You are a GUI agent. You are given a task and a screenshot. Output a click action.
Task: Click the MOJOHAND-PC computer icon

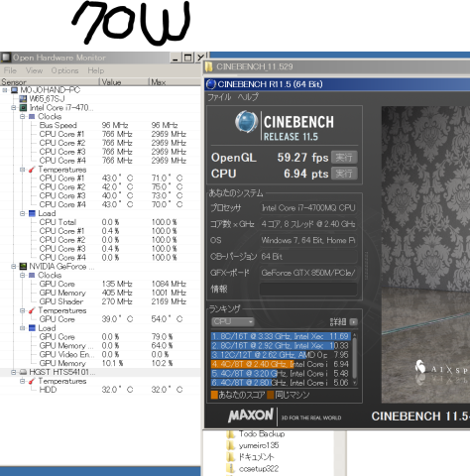[15, 90]
